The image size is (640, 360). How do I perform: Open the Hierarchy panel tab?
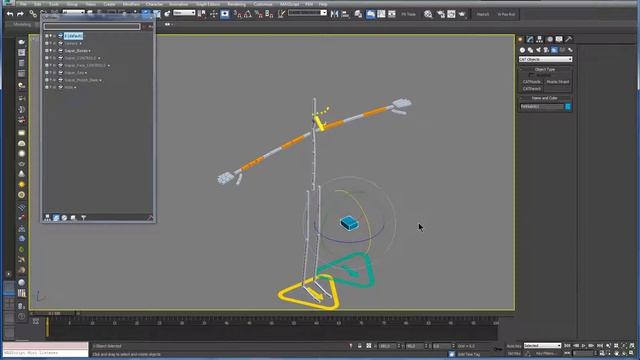coord(540,39)
